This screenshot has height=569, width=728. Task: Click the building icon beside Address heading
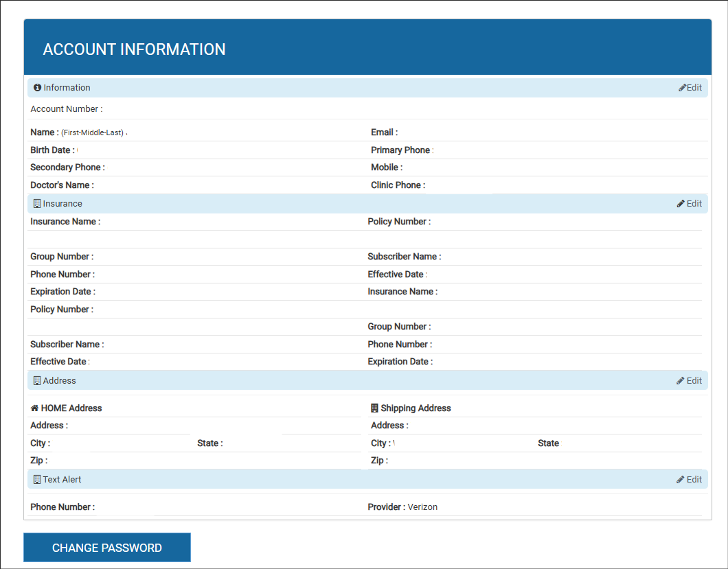tap(37, 380)
